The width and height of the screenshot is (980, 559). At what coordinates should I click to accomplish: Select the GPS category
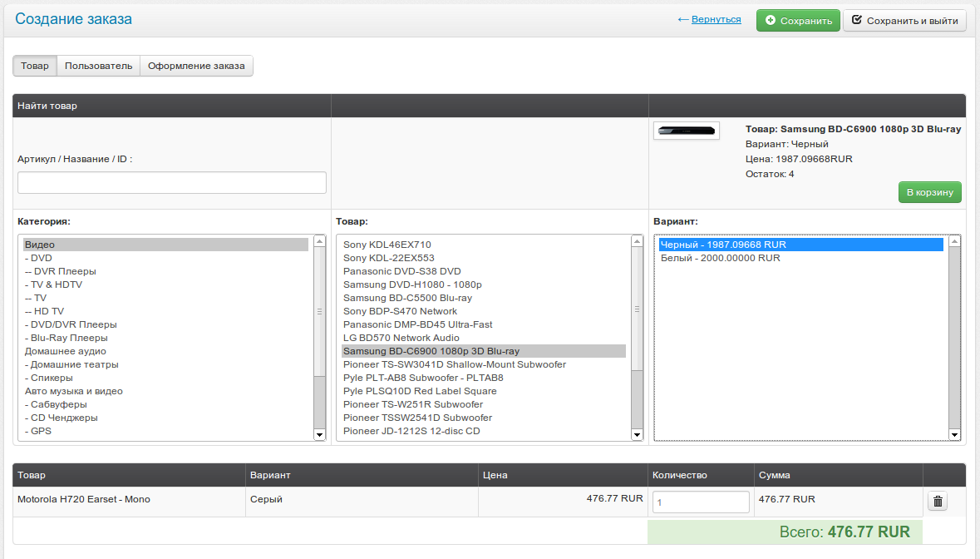click(165, 431)
